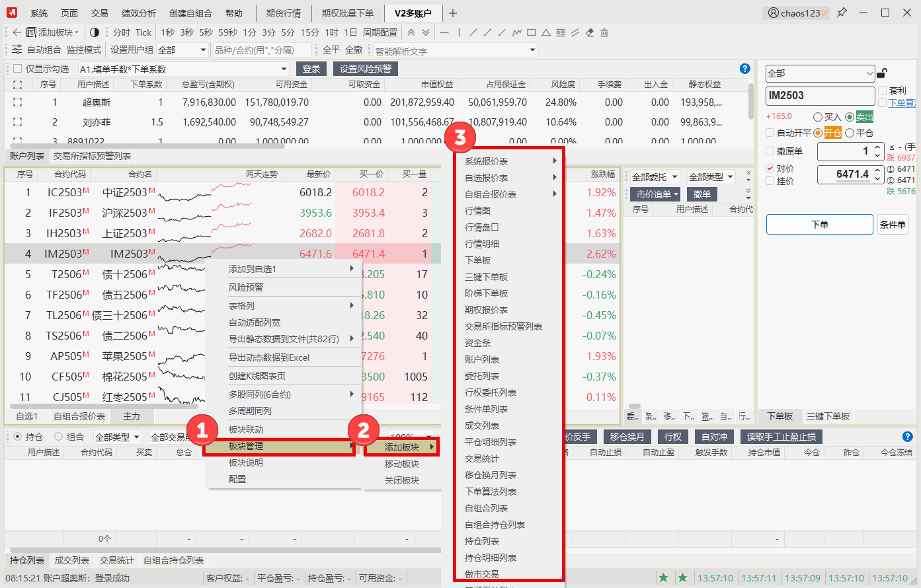Click the 移仓换月 button
This screenshot has width=921, height=588.
627,437
